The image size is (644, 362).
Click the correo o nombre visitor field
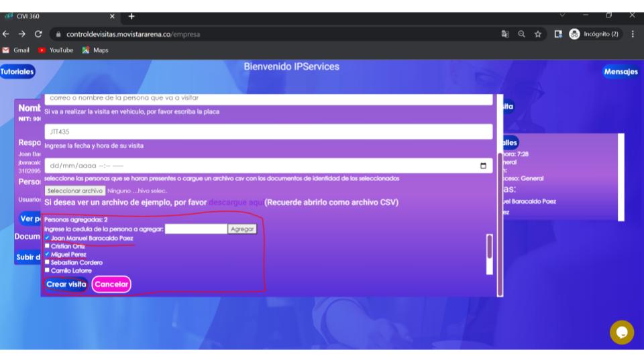pyautogui.click(x=268, y=99)
